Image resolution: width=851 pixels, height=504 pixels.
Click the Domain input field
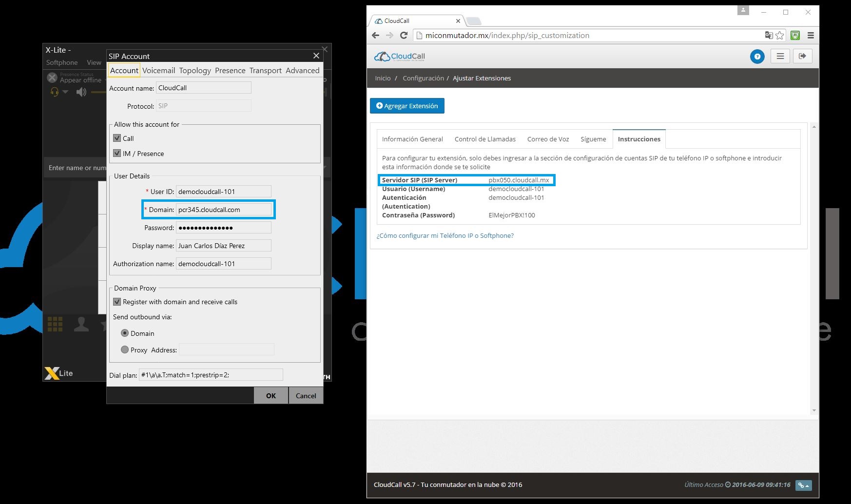tap(224, 210)
